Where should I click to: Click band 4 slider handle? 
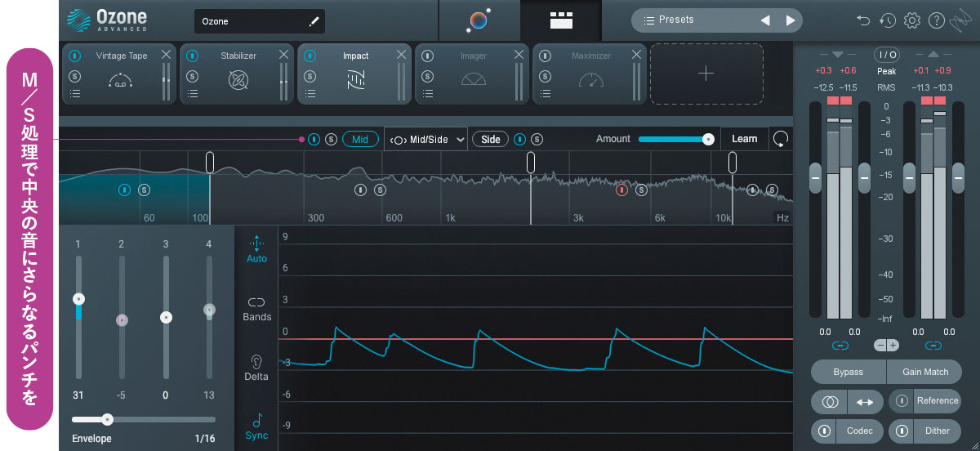click(x=209, y=310)
